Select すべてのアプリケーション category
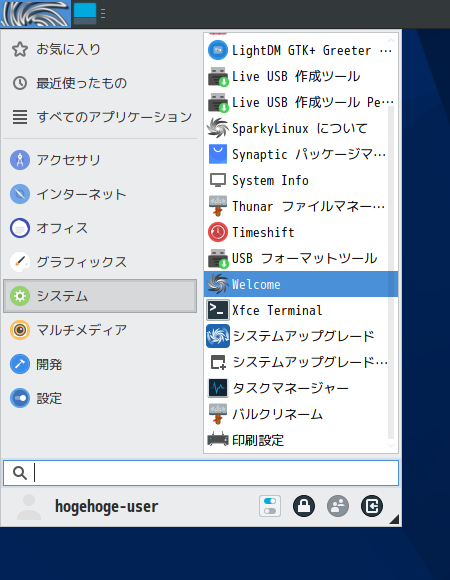 click(x=100, y=117)
